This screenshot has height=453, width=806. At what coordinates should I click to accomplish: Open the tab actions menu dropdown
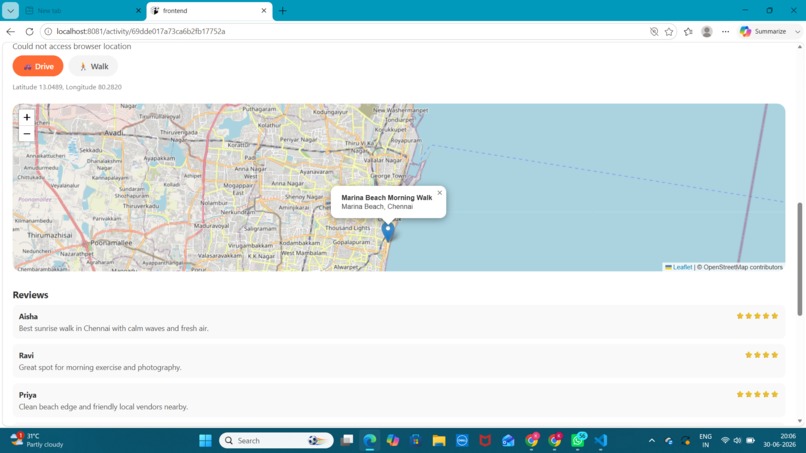coord(10,10)
